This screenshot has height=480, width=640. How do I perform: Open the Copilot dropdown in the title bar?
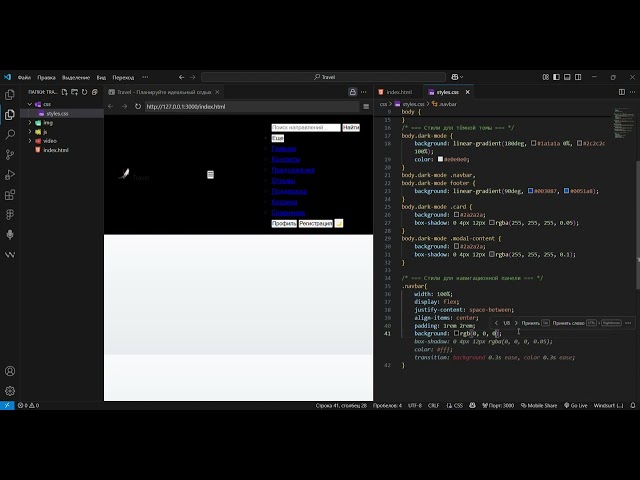(457, 77)
